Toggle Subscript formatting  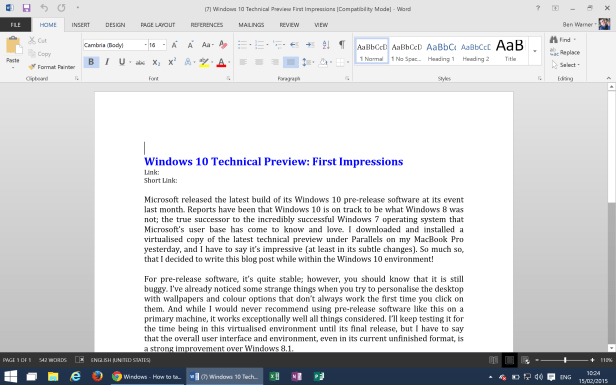click(156, 62)
